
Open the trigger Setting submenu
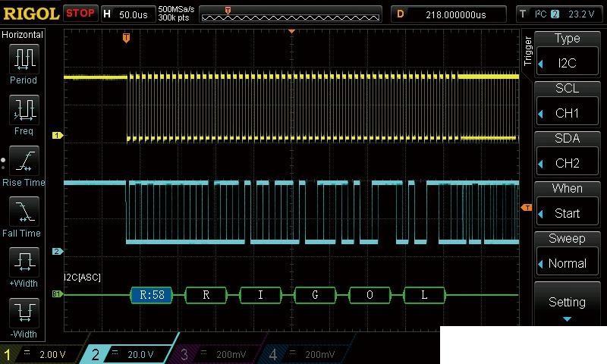click(x=567, y=305)
